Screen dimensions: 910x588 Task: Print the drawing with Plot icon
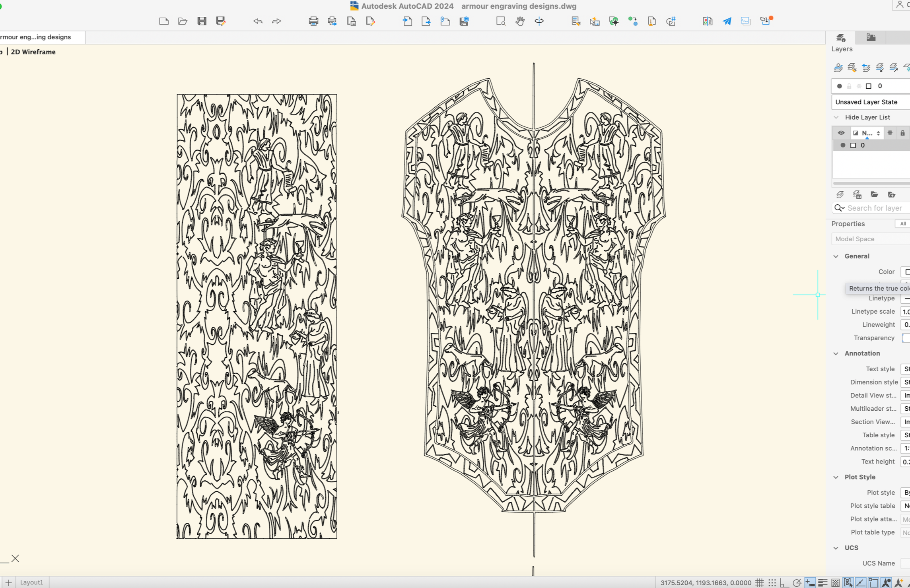313,21
